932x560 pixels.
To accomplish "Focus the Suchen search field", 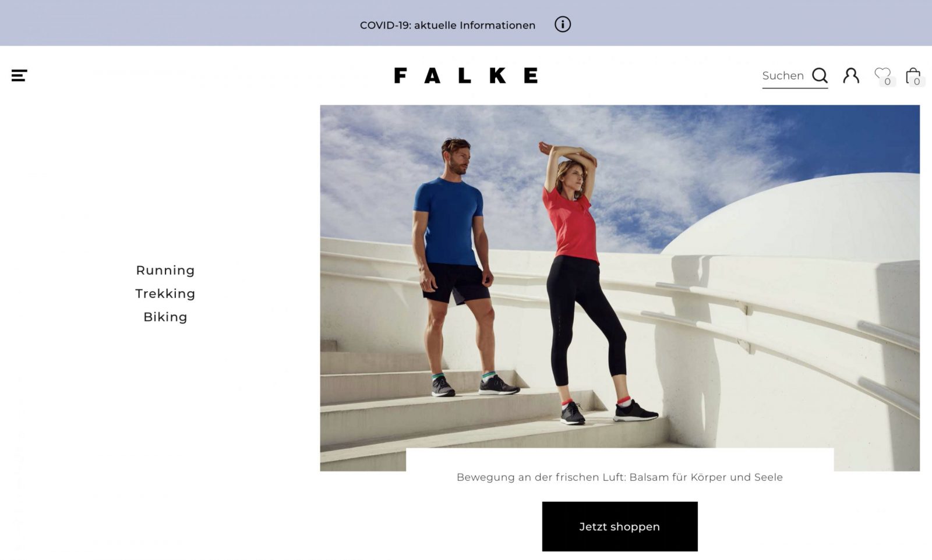I will (x=786, y=76).
